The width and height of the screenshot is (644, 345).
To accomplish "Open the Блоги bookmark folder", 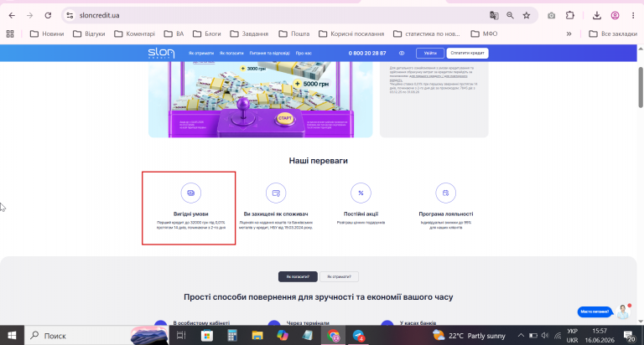I will [207, 33].
